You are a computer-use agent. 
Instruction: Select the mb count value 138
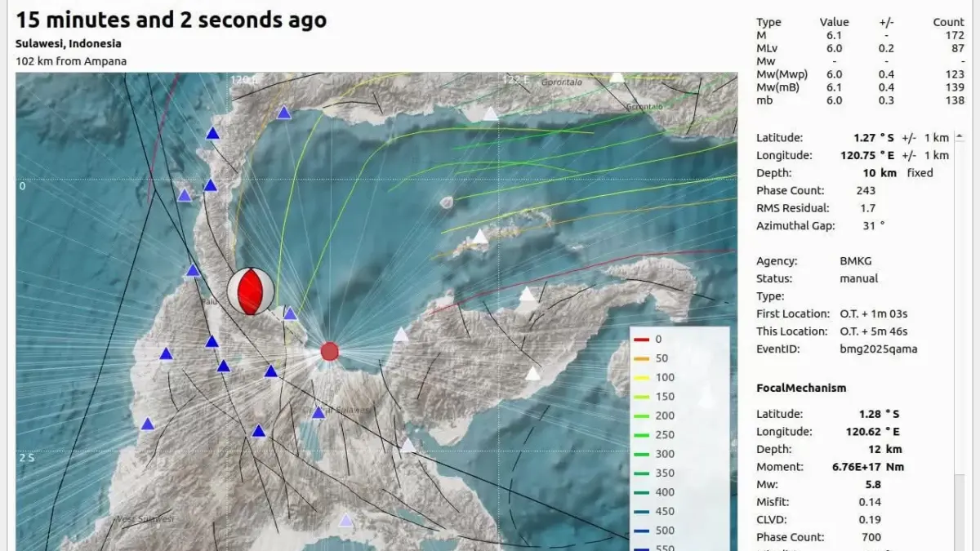(x=954, y=100)
